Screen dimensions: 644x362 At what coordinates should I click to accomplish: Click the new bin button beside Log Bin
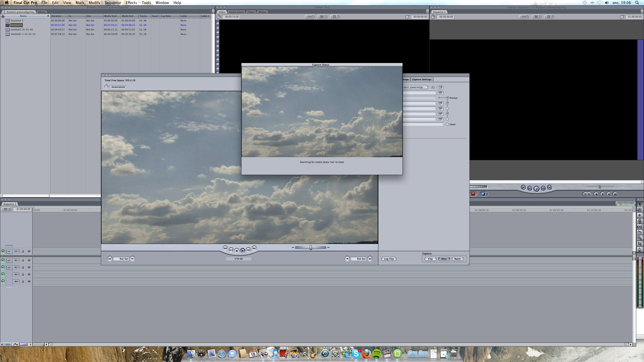click(x=440, y=87)
